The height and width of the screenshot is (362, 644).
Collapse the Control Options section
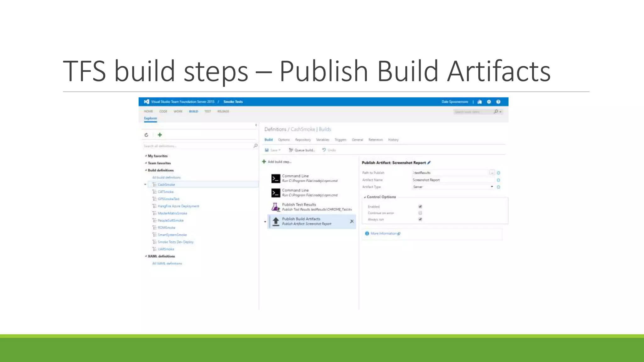pyautogui.click(x=365, y=197)
